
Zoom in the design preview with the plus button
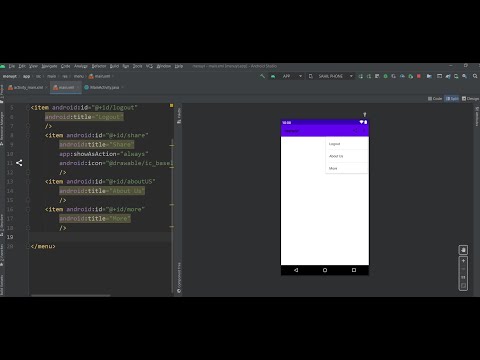[x=463, y=261]
